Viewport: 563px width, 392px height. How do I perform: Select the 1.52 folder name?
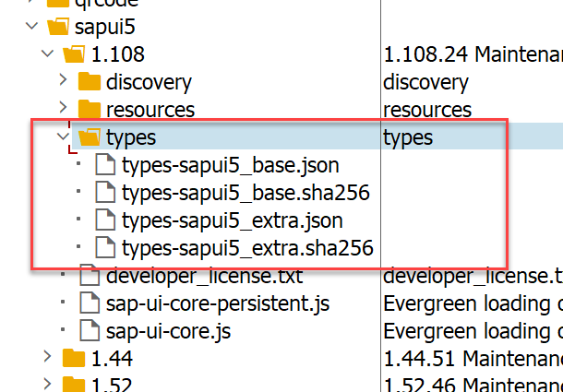point(112,385)
